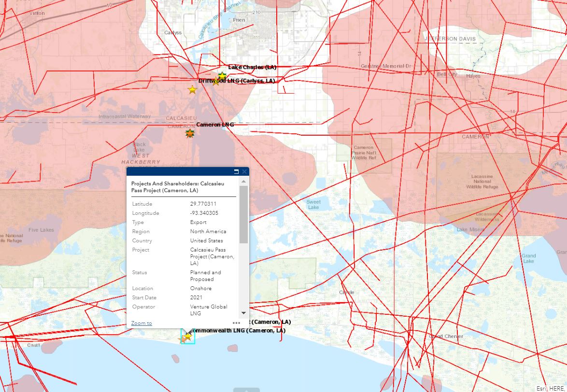Maximize the project info popup
Image resolution: width=567 pixels, height=392 pixels.
(x=237, y=171)
